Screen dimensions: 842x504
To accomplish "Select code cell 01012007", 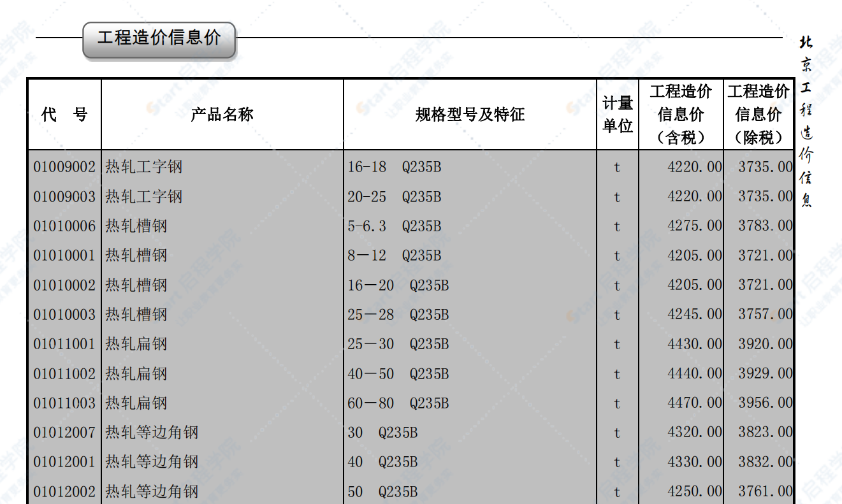I will tap(64, 433).
